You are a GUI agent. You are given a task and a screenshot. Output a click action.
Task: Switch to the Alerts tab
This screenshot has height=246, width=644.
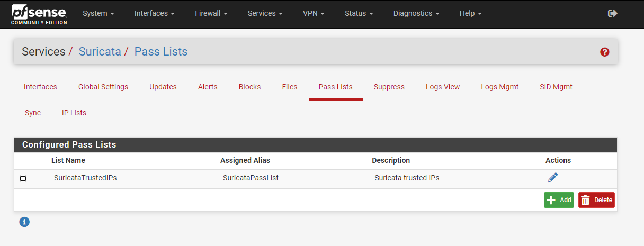pos(208,87)
